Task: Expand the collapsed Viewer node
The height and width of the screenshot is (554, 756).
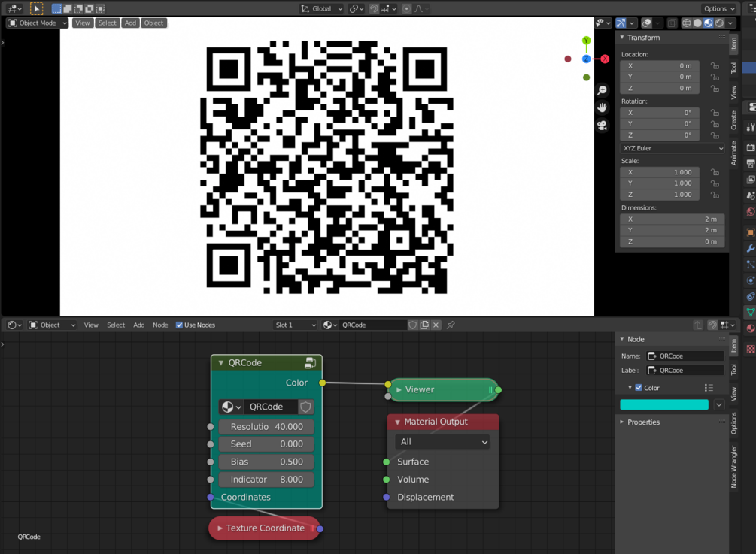Action: tap(399, 389)
